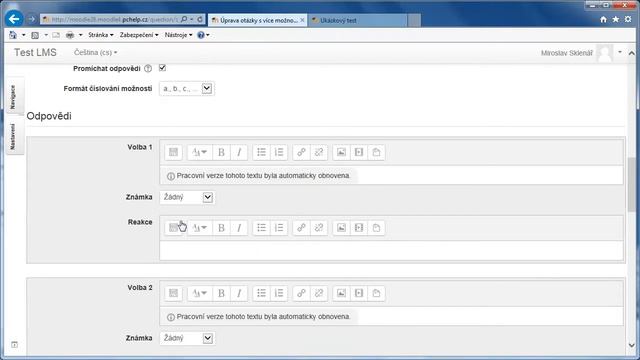This screenshot has width=640, height=360.
Task: Click the printer icon in command bar
Action: (70, 35)
